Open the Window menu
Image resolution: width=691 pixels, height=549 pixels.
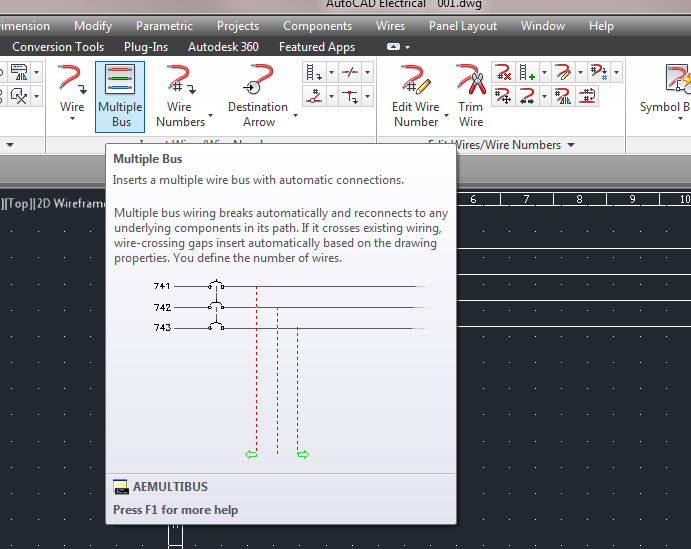542,26
